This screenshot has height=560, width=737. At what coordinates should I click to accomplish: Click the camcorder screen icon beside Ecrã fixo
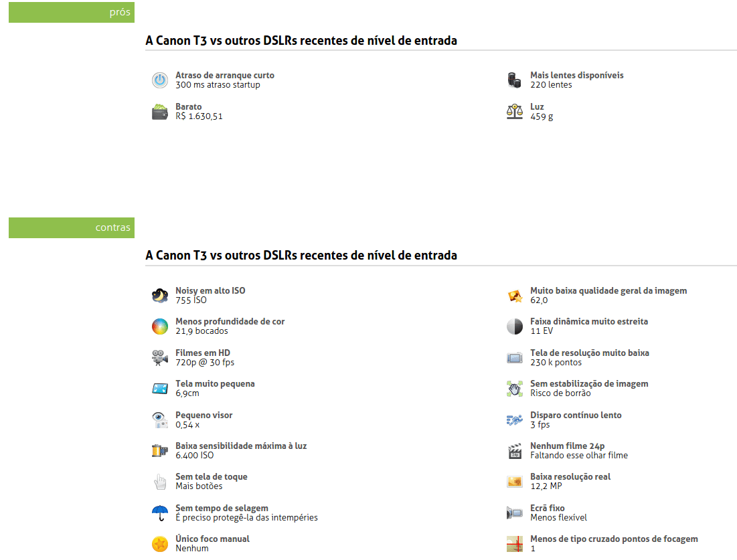[515, 513]
